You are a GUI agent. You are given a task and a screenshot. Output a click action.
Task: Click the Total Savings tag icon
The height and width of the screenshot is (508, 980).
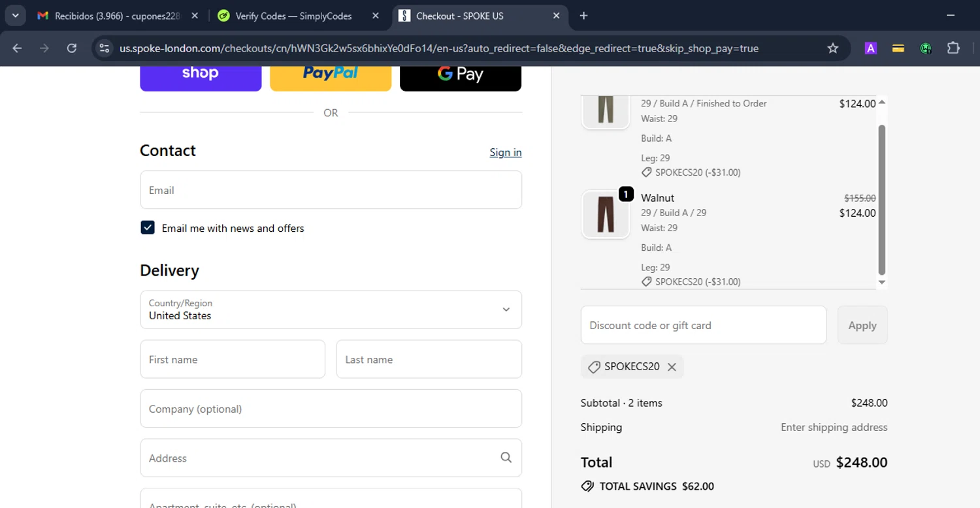[x=587, y=486]
